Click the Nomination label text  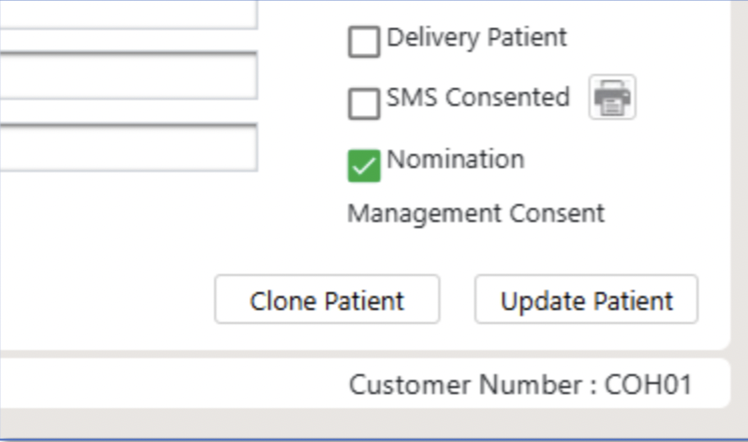(x=455, y=159)
